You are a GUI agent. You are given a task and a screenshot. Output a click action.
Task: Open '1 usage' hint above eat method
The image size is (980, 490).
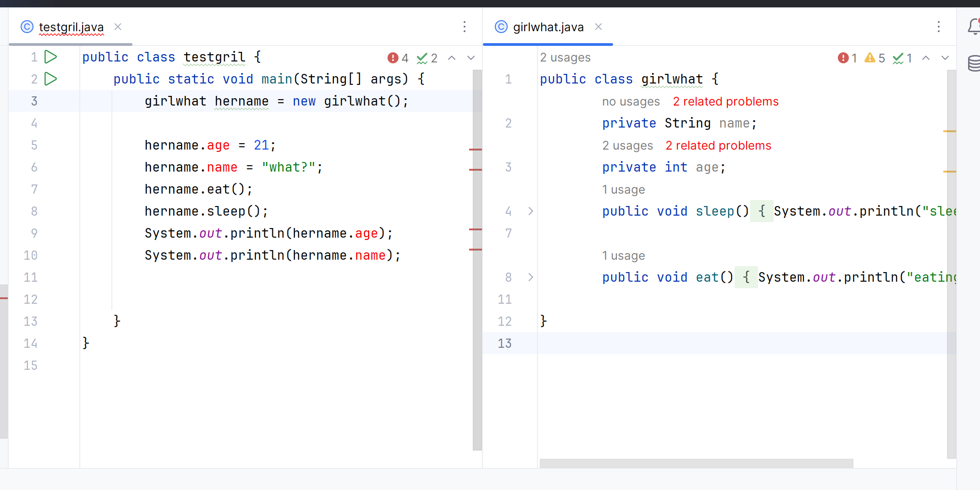[623, 256]
